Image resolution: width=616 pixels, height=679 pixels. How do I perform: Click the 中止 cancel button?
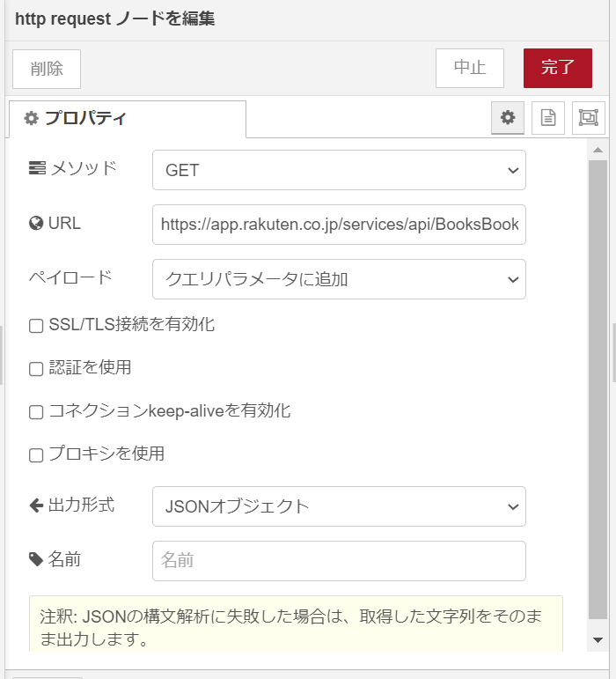coord(470,68)
